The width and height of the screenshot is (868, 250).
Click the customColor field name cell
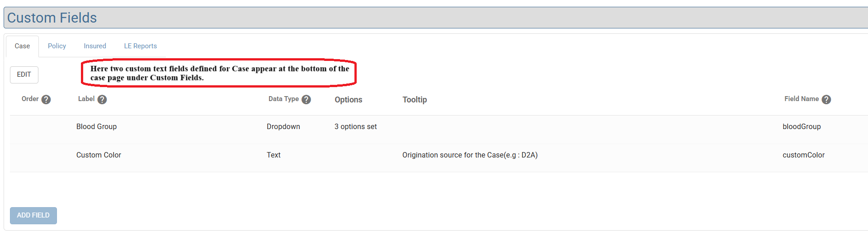pyautogui.click(x=803, y=155)
